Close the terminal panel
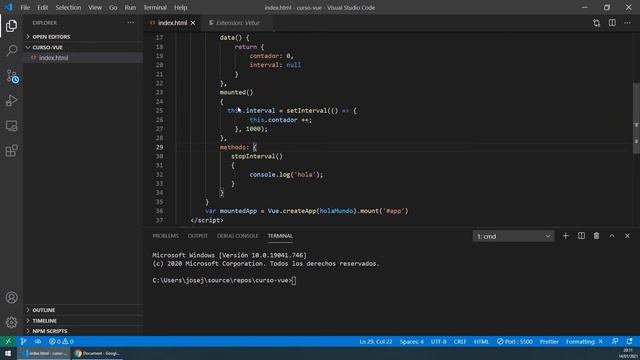Image resolution: width=640 pixels, height=360 pixels. tap(627, 236)
